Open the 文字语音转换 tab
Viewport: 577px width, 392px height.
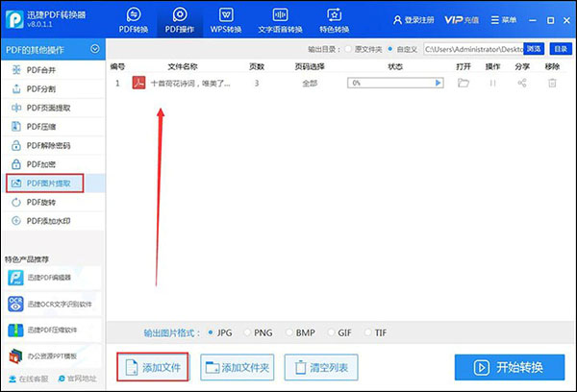point(280,20)
